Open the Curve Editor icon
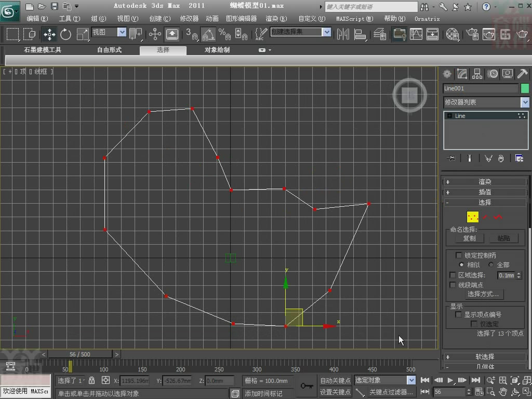This screenshot has height=399, width=532. tap(416, 34)
